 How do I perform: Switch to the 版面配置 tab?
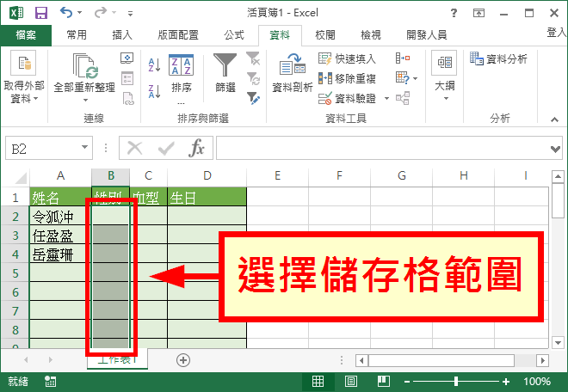coord(178,35)
